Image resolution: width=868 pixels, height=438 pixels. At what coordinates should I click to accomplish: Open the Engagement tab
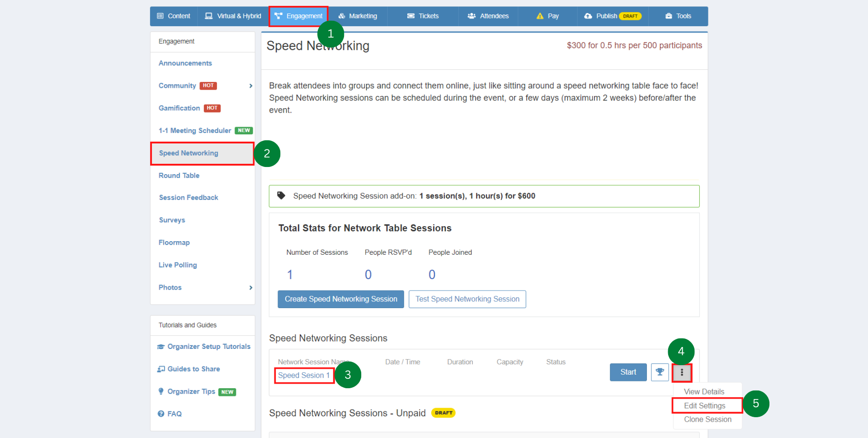coord(298,16)
